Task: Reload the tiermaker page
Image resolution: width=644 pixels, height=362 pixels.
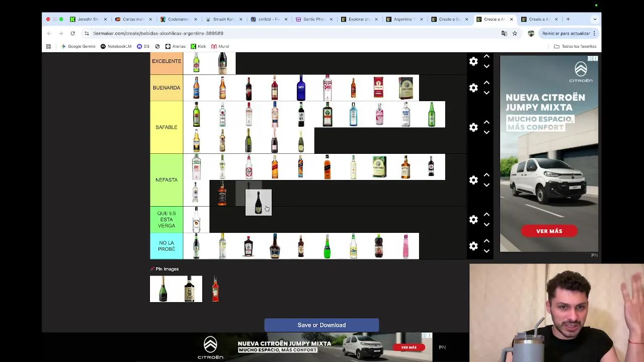Action: [x=72, y=33]
